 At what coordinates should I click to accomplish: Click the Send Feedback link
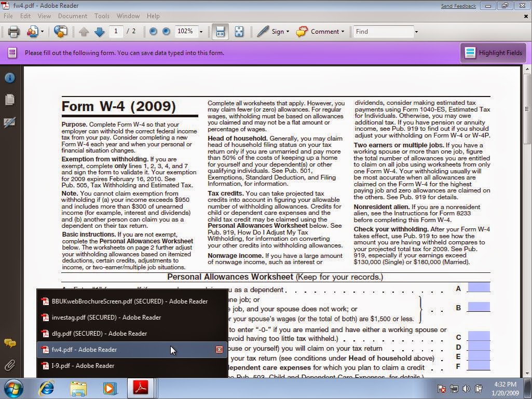(x=457, y=5)
